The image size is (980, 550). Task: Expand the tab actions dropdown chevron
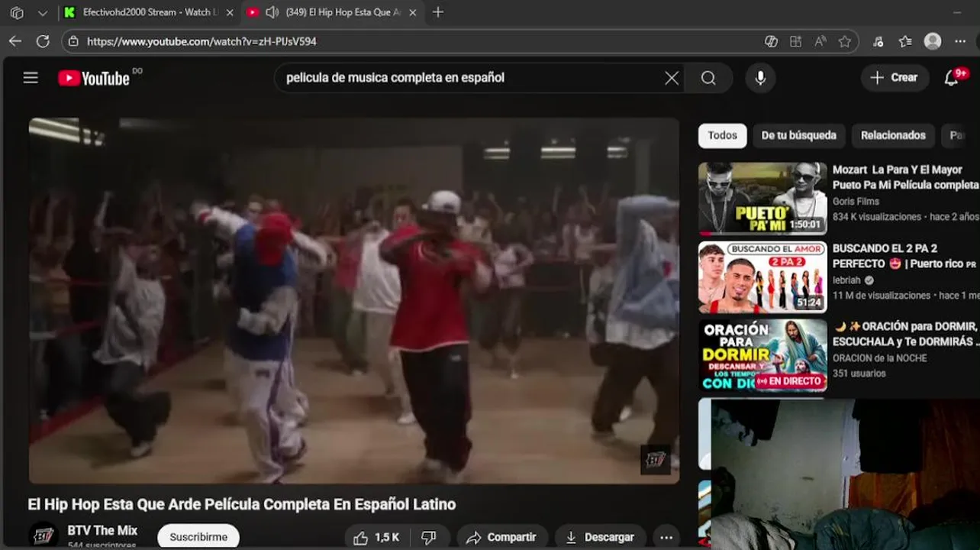point(43,12)
